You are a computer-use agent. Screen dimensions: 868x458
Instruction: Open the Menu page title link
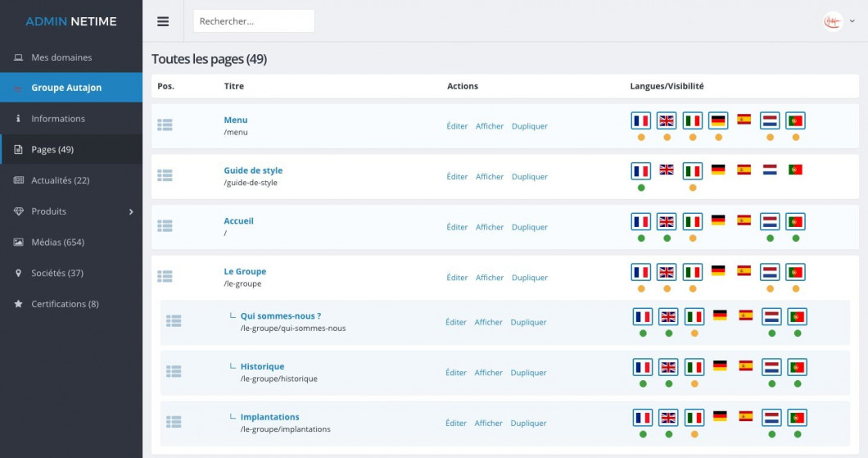[235, 120]
